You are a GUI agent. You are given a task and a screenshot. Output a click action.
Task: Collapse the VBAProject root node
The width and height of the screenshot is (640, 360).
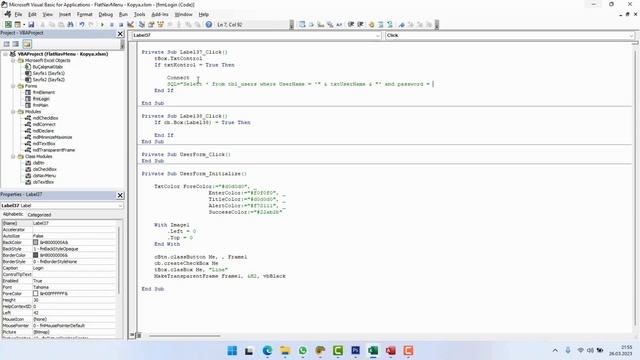coord(5,54)
